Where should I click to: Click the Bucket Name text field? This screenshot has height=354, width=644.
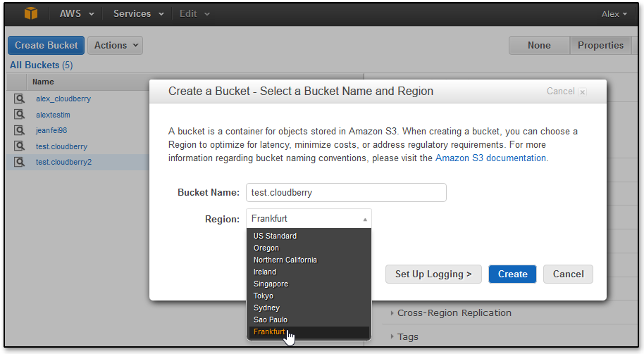[346, 193]
